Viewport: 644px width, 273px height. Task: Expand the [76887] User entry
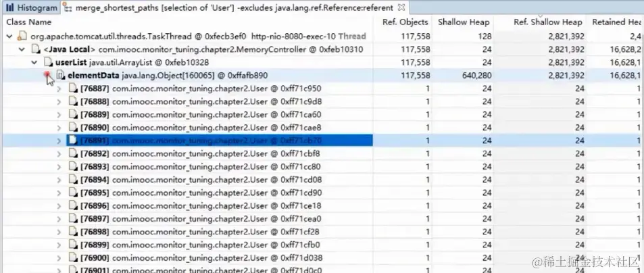coord(59,89)
